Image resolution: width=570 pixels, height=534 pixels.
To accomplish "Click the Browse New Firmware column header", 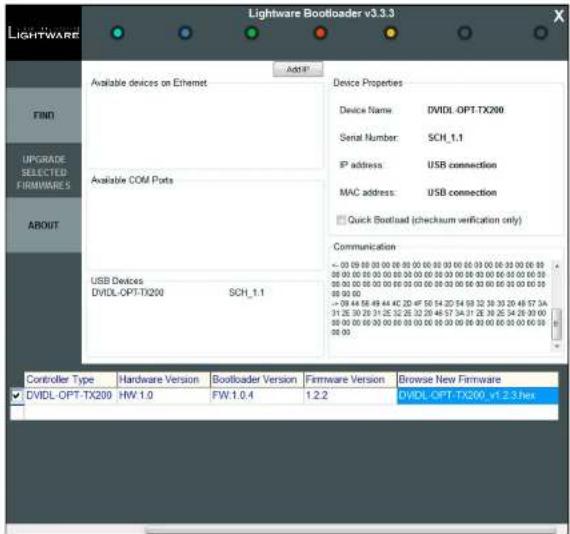I will (x=478, y=380).
